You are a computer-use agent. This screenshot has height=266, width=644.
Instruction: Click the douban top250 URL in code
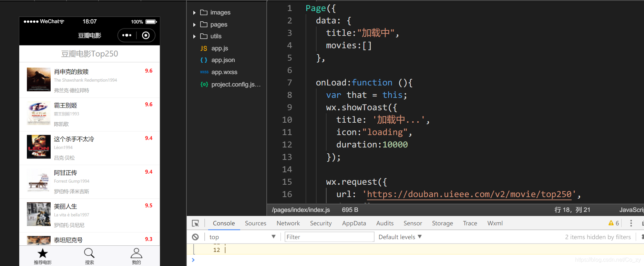point(469,194)
